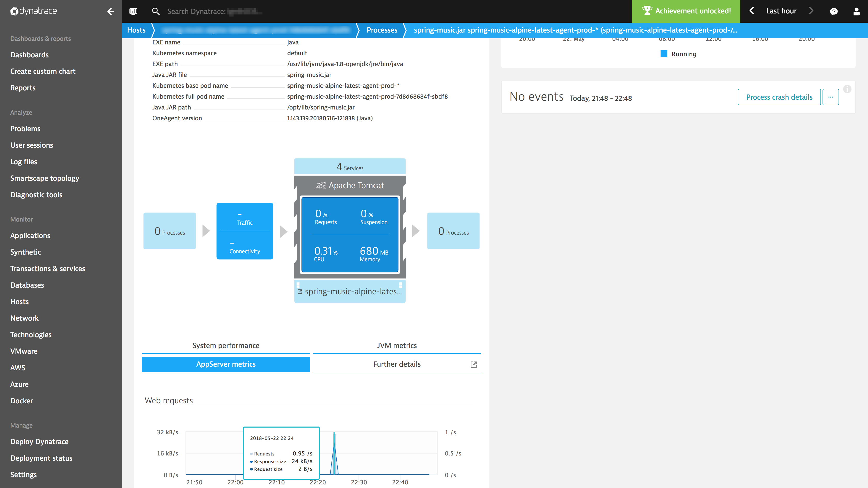Image resolution: width=868 pixels, height=488 pixels.
Task: Click the Process crash details button
Action: [x=779, y=97]
